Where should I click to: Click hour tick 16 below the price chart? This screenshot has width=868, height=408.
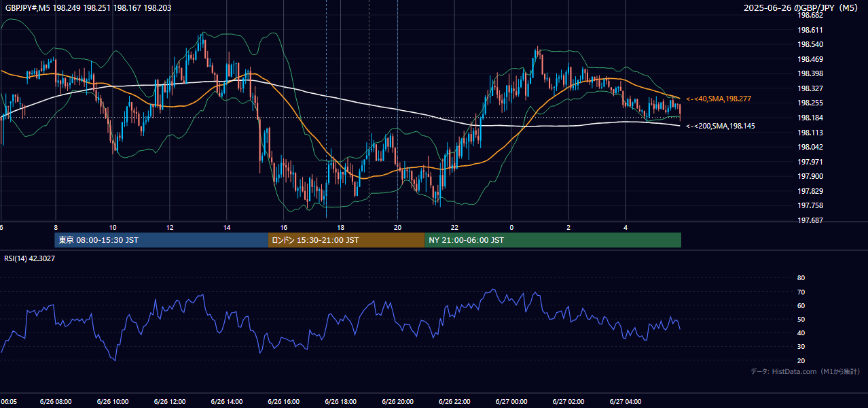click(x=284, y=227)
